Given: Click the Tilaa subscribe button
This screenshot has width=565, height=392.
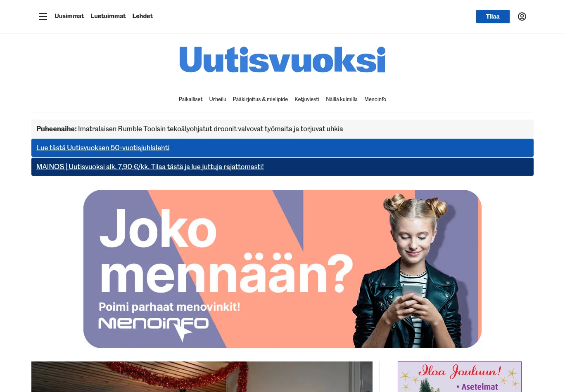Looking at the screenshot, I should pos(493,17).
